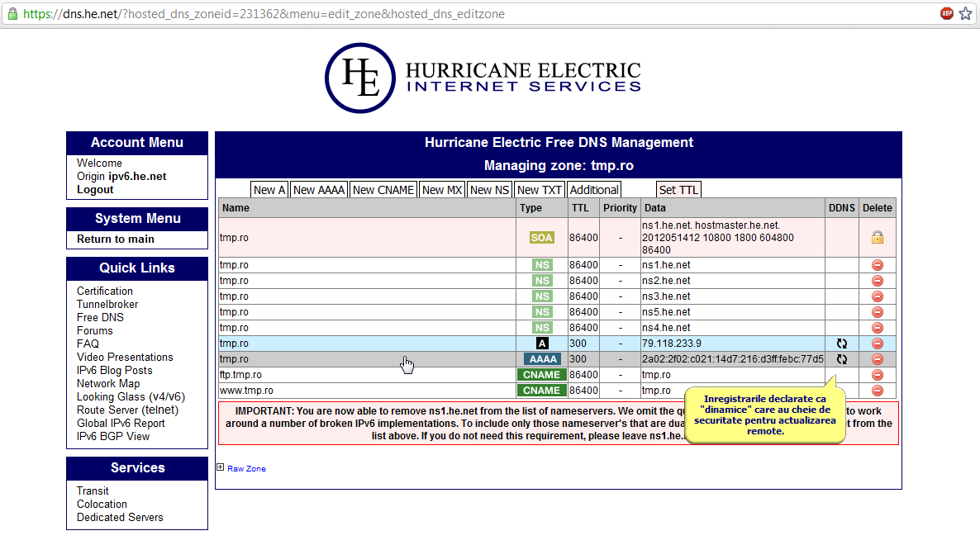Open the New NS record tab
Viewport: 980px width, 545px height.
tap(489, 190)
